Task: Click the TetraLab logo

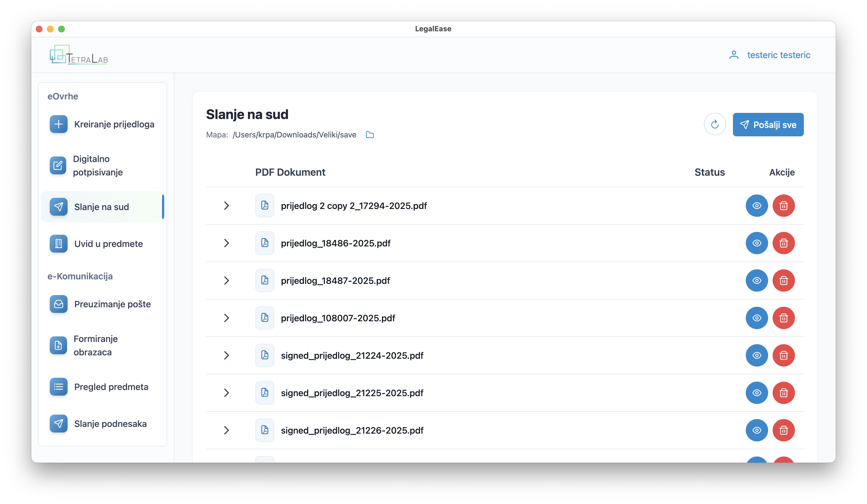Action: 79,55
